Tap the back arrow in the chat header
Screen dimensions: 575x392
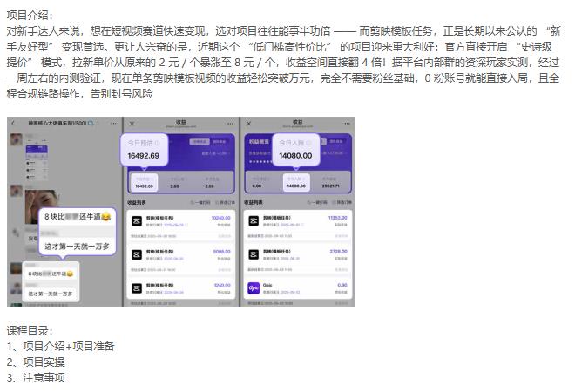13,123
